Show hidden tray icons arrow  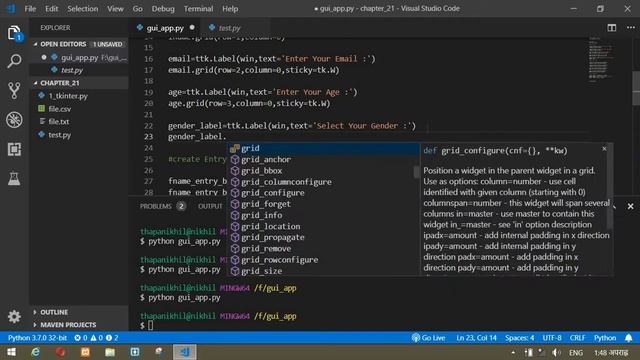513,352
